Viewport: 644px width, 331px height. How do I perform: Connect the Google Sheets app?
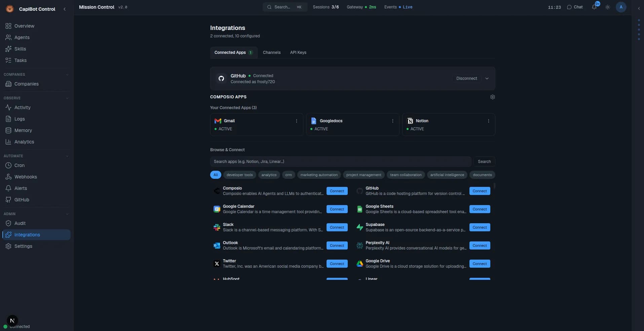tap(480, 209)
